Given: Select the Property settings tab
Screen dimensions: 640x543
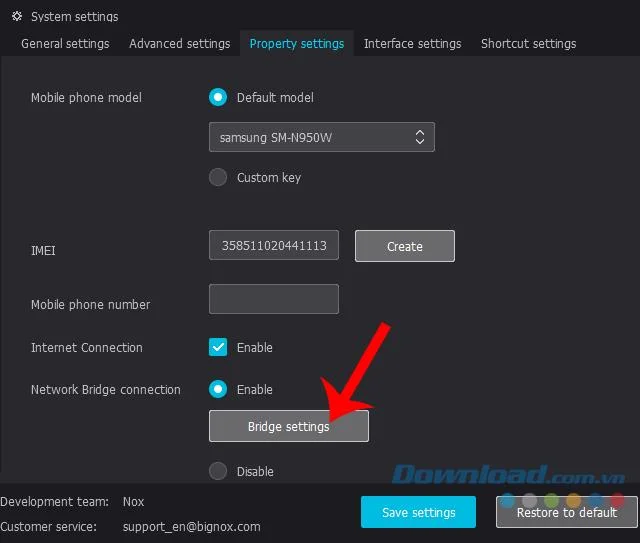Looking at the screenshot, I should [x=297, y=44].
